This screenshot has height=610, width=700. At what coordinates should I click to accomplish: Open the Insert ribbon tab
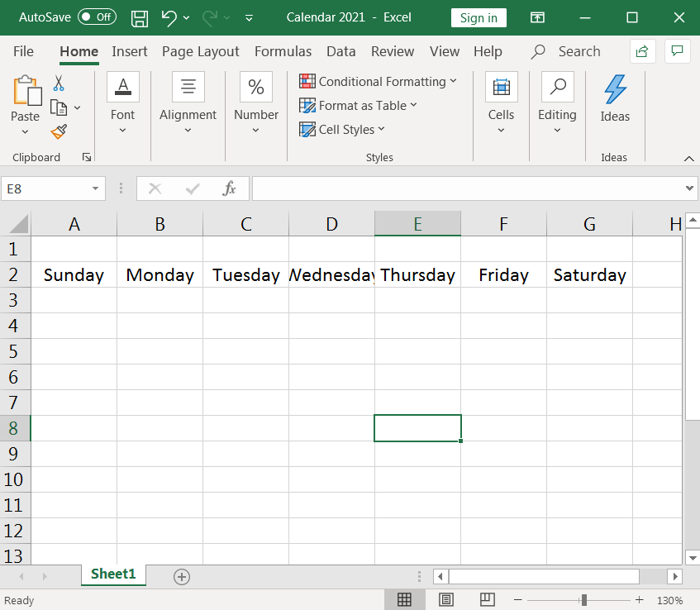[x=130, y=51]
